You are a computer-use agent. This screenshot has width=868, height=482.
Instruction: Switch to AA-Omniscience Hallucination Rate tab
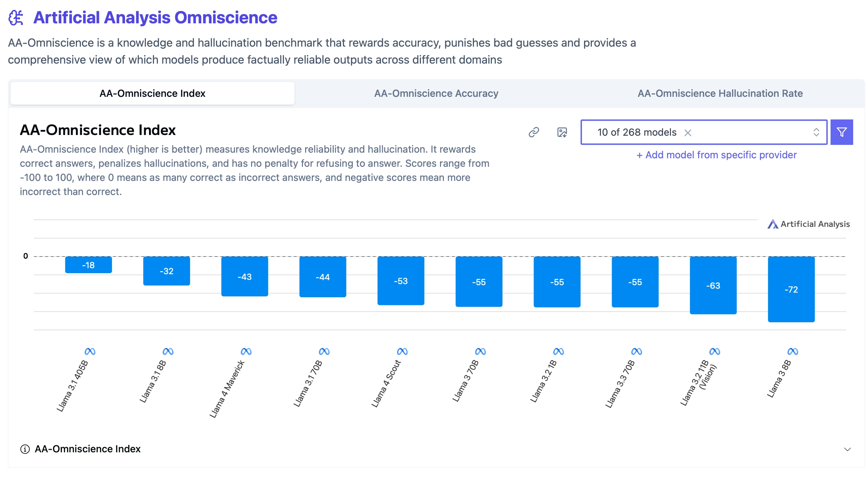pyautogui.click(x=720, y=93)
